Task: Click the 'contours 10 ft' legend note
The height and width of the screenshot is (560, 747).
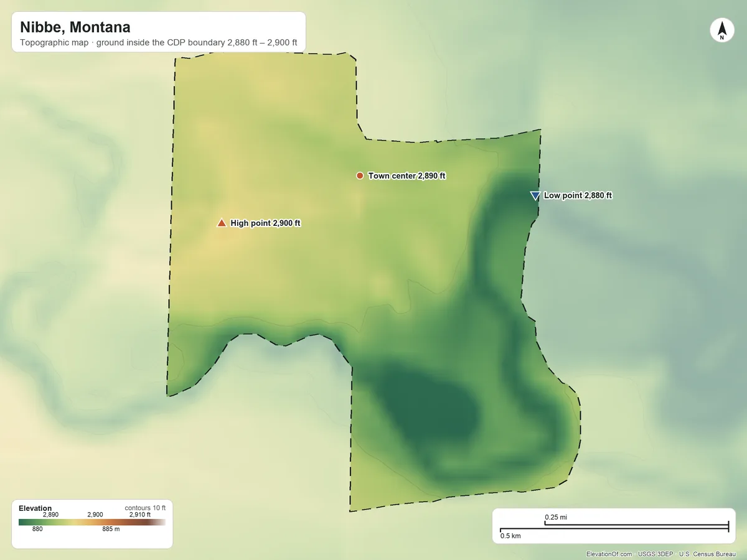Action: coord(145,508)
